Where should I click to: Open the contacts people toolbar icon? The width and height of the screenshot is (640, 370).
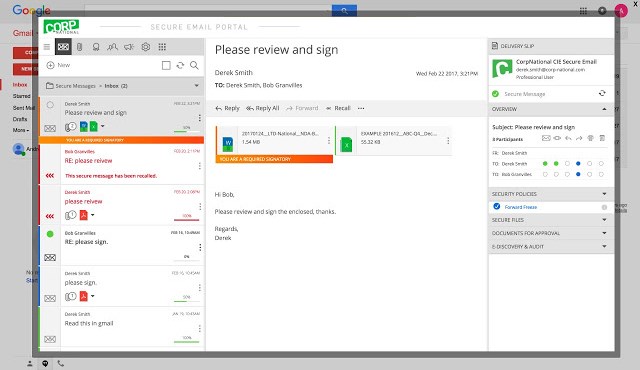(112, 47)
